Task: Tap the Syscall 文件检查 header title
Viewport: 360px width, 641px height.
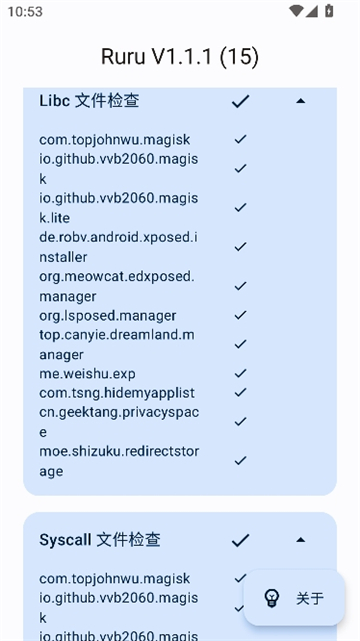Action: 100,540
